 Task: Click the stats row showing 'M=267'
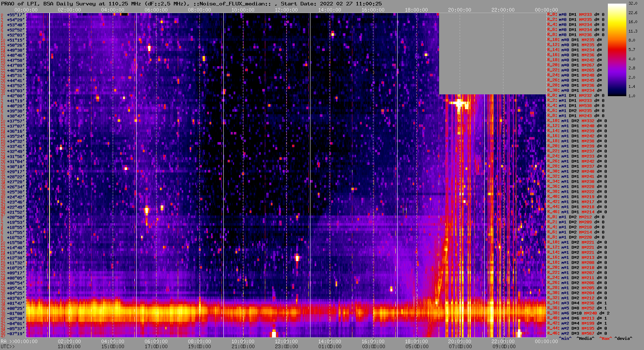click(575, 65)
